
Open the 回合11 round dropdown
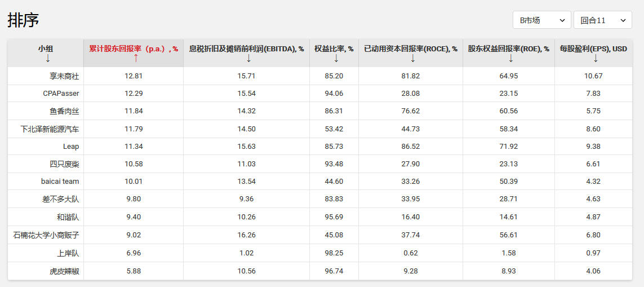point(602,20)
